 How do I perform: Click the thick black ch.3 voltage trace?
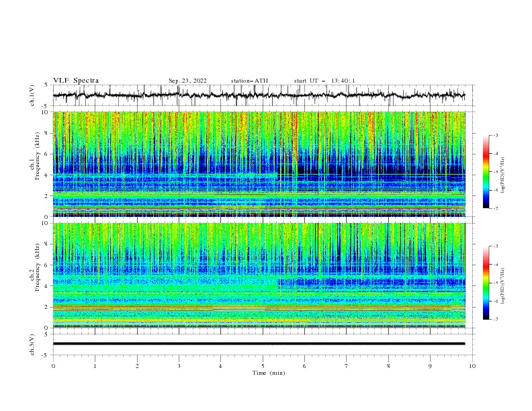click(x=259, y=344)
